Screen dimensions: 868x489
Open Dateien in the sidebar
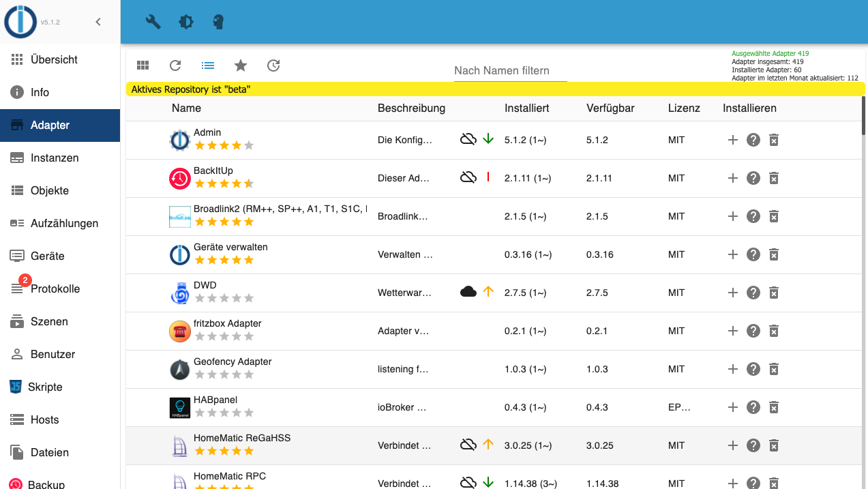(x=60, y=453)
